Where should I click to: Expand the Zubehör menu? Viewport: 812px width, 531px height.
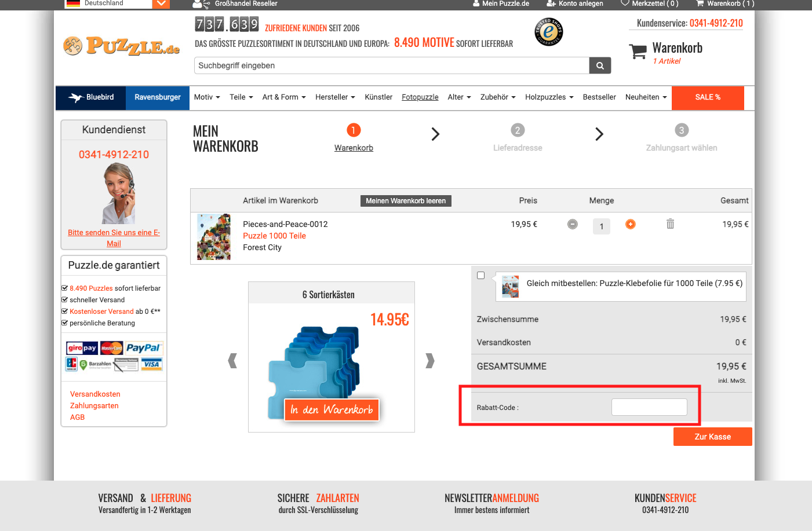(498, 97)
